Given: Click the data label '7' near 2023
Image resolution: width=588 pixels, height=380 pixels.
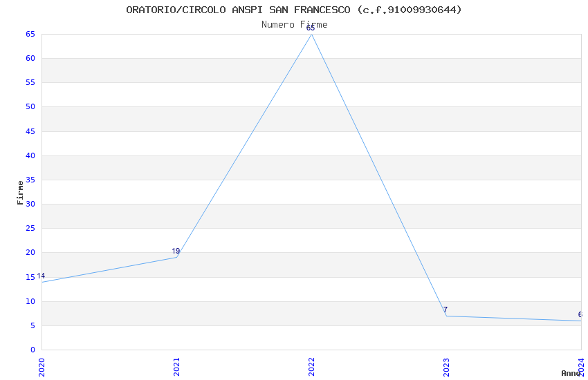Looking at the screenshot, I should (x=445, y=310).
